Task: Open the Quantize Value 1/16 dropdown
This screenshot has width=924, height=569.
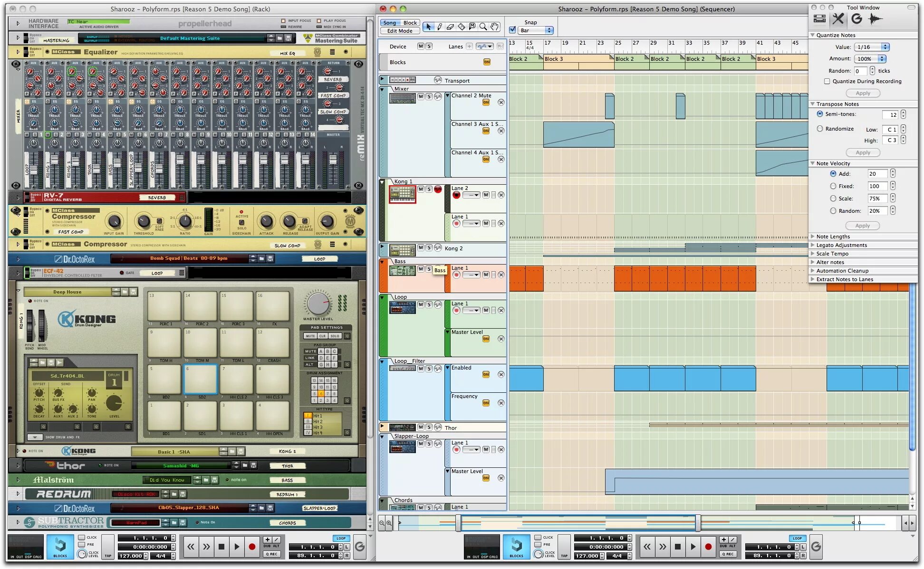Action: tap(872, 47)
